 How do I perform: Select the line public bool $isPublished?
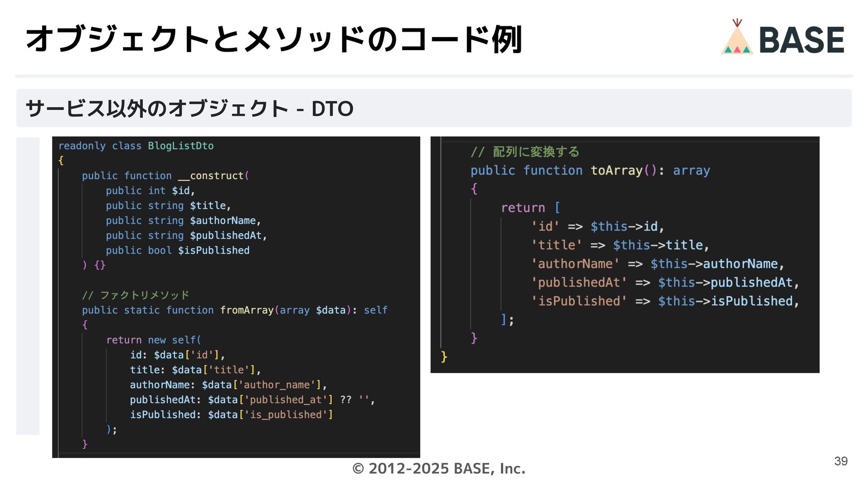(x=178, y=250)
